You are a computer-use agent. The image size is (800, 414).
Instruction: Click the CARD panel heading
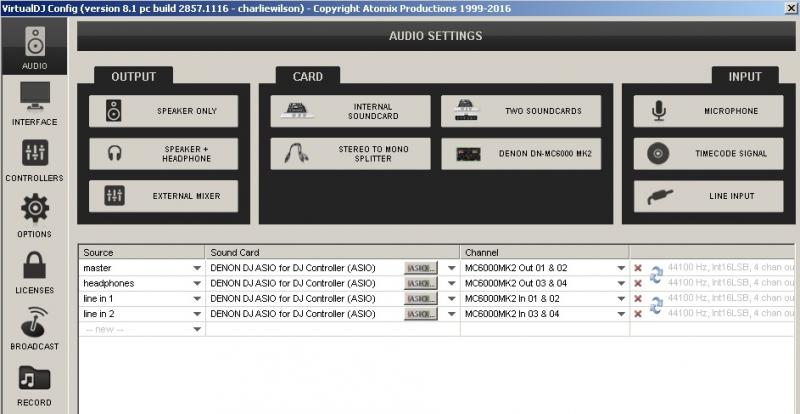[308, 77]
